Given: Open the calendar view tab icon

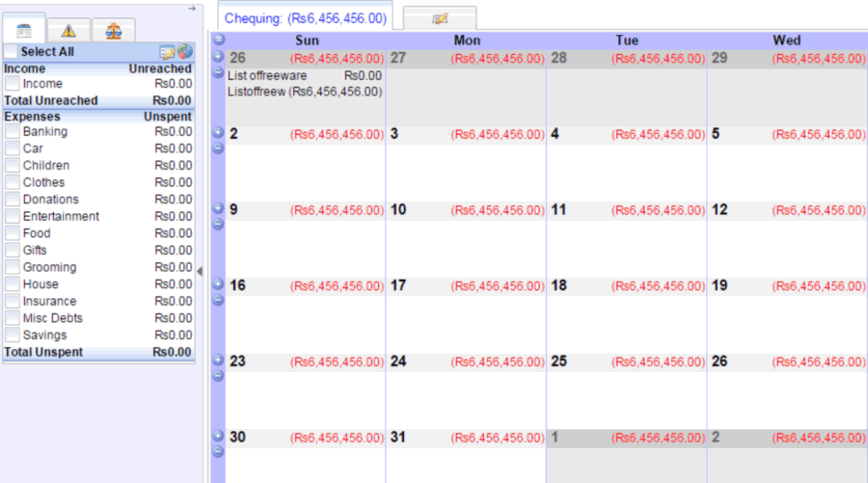Looking at the screenshot, I should click(x=24, y=30).
